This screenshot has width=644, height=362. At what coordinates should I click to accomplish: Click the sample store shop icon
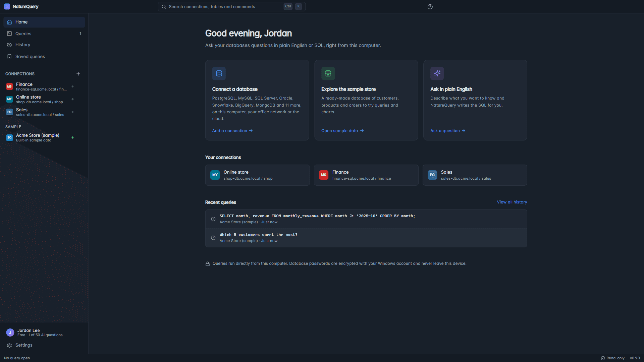[x=328, y=73]
